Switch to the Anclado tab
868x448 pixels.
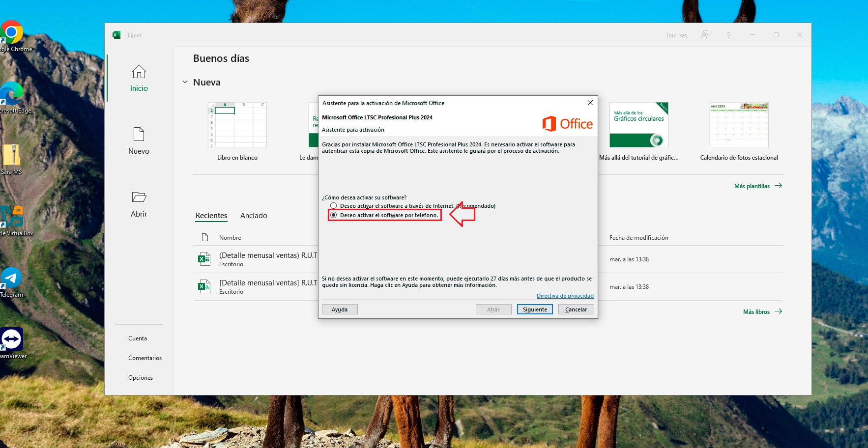tap(254, 216)
